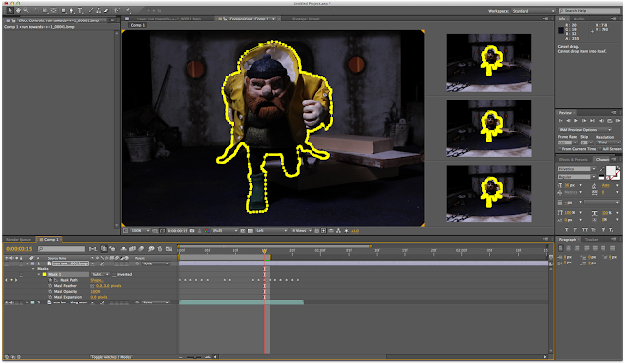Viewport: 625px width, 364px height.
Task: Toggle keyframe diamond at current time
Action: click(x=11, y=280)
